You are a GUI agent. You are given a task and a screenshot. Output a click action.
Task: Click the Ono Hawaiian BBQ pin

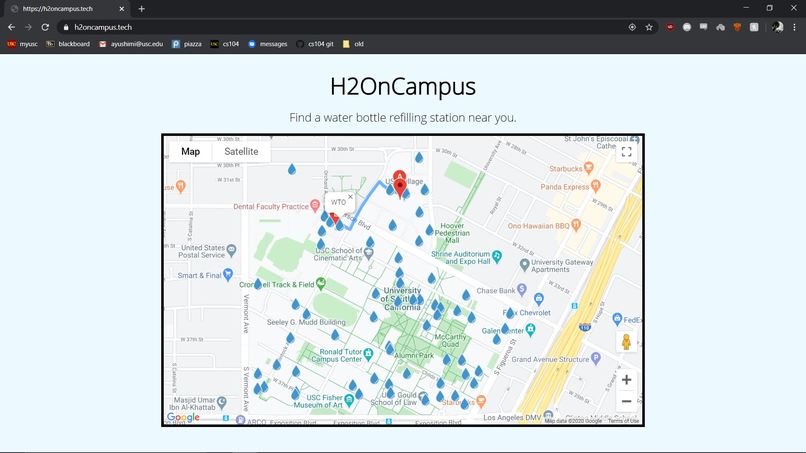[x=576, y=225]
